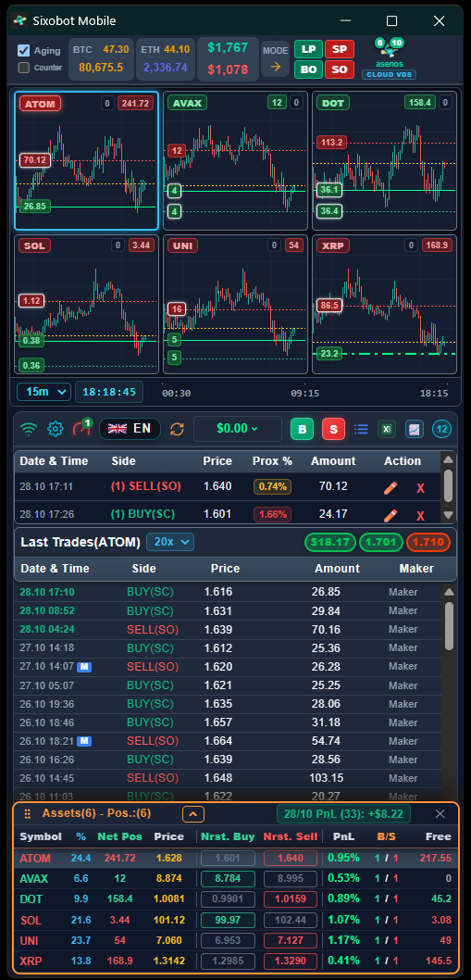This screenshot has width=471, height=980.
Task: Edit the 17:26 BUY(SC) order pencil icon
Action: [390, 515]
